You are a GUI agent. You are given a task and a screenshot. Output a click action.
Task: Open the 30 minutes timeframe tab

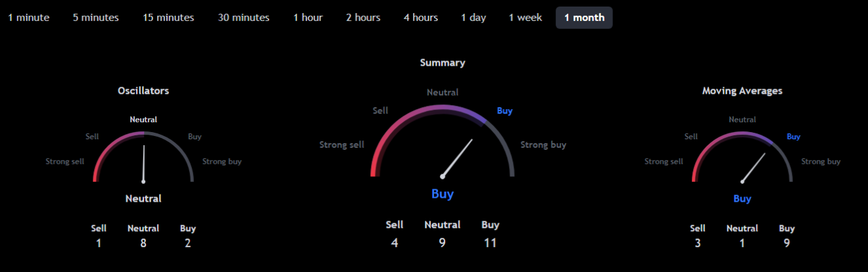pos(244,18)
